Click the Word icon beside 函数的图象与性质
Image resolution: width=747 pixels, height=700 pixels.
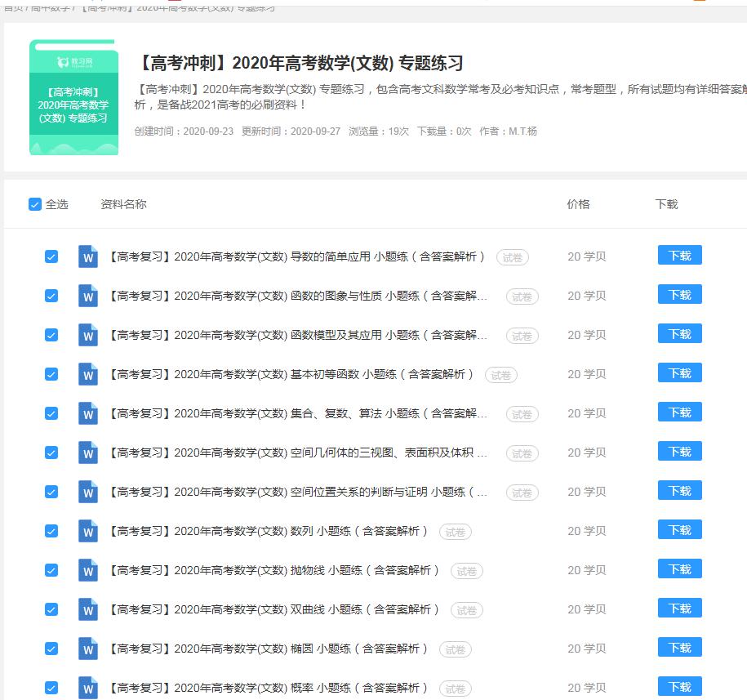(87, 294)
